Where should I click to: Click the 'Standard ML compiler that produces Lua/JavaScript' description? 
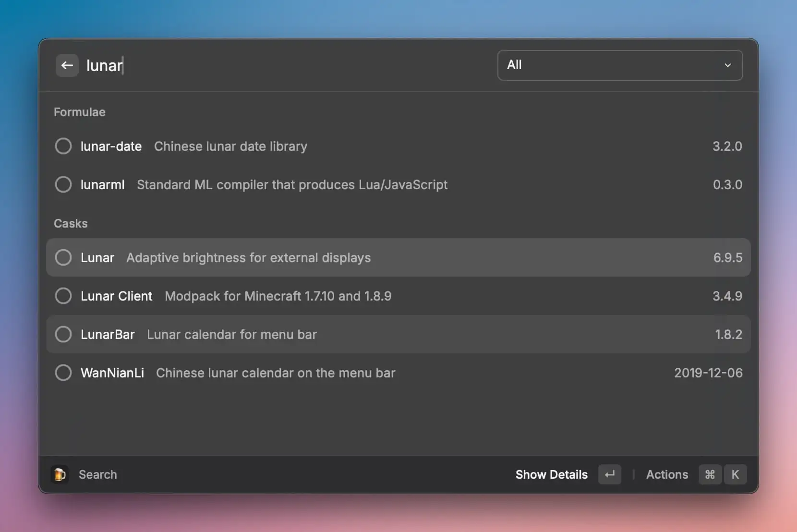tap(292, 184)
